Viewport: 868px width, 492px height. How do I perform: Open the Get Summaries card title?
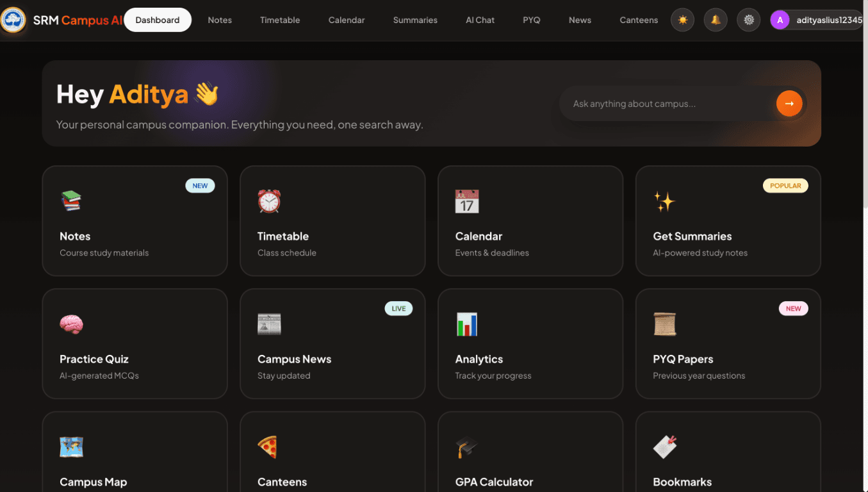tap(692, 236)
